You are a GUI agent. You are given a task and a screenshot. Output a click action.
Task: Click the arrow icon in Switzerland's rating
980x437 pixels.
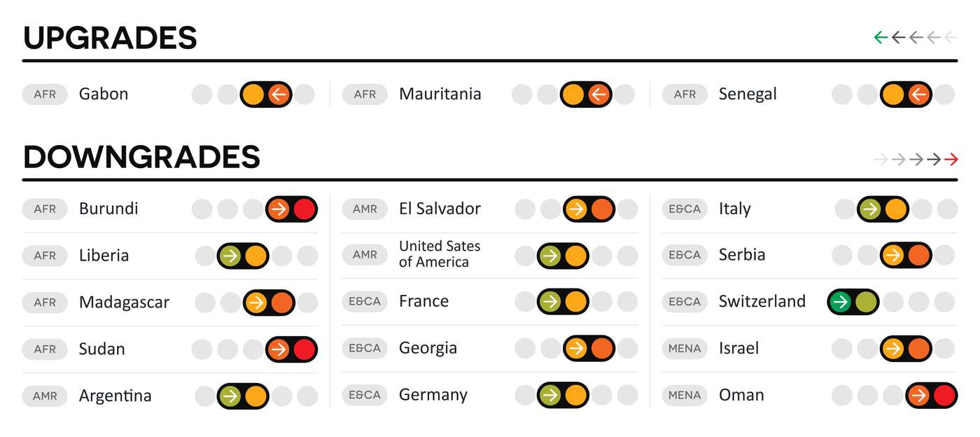point(841,302)
